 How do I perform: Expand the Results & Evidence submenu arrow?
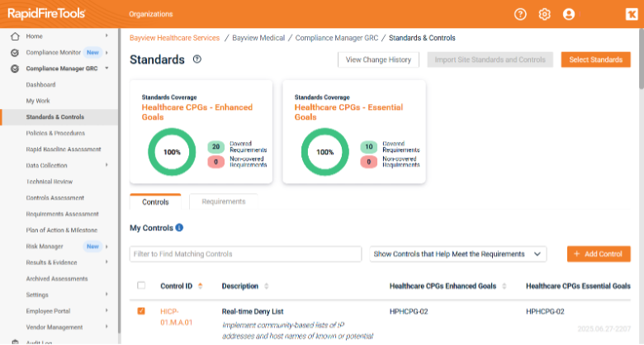107,262
